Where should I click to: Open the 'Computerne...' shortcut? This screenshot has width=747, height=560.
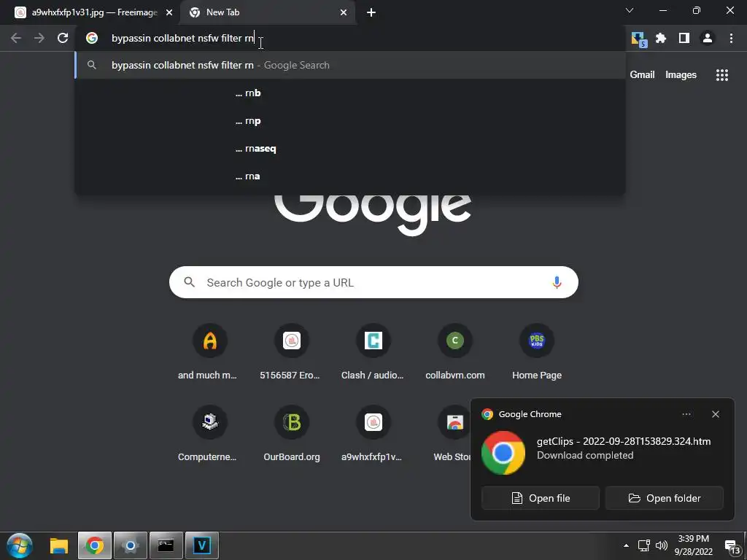pos(209,435)
